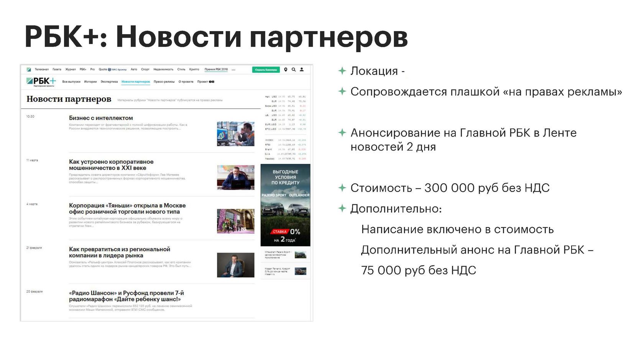The width and height of the screenshot is (644, 359).
Task: Click the 'Новости партнеров' page heading
Action: click(x=69, y=99)
